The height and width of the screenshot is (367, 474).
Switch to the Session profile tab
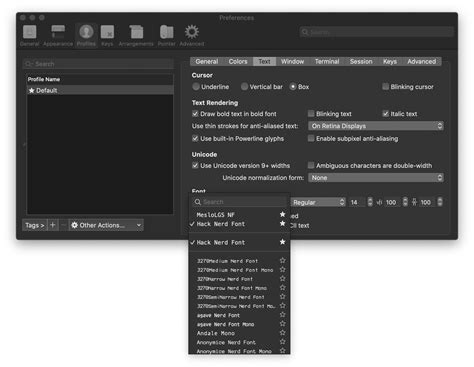(361, 61)
